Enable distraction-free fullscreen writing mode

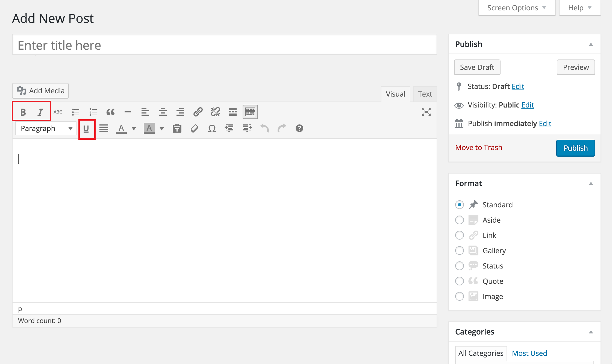tap(426, 112)
